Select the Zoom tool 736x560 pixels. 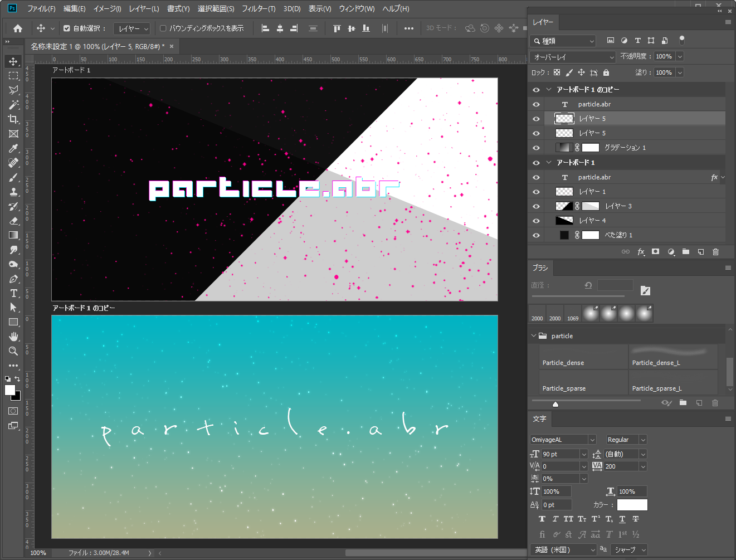pyautogui.click(x=13, y=351)
